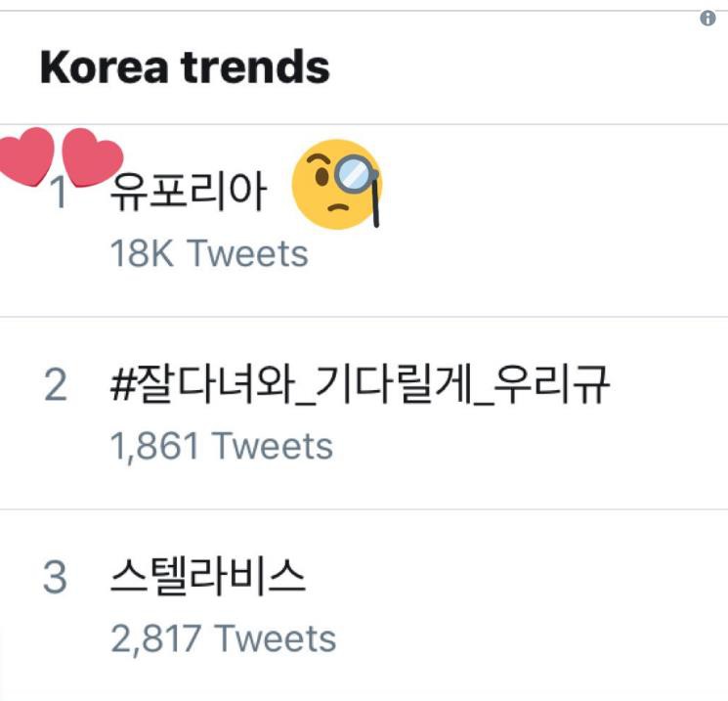Click the monocle face emoji
The width and height of the screenshot is (728, 701).
337,184
